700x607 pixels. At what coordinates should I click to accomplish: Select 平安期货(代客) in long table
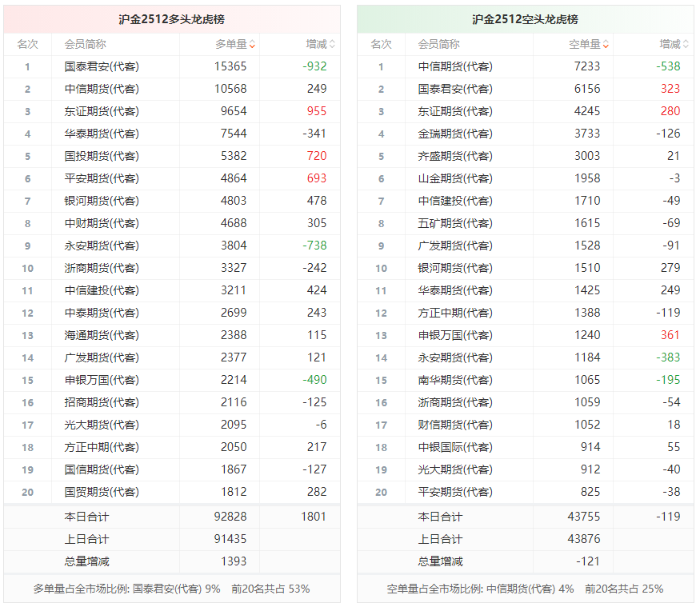tap(102, 178)
